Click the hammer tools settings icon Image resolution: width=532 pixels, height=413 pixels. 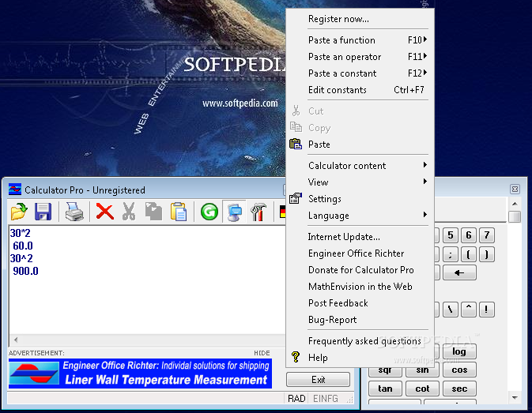click(258, 212)
